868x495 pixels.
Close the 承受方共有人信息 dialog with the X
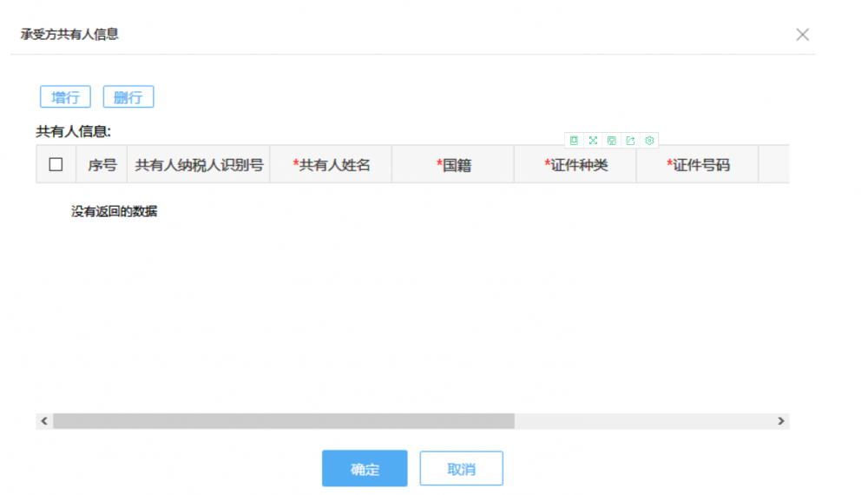click(802, 35)
